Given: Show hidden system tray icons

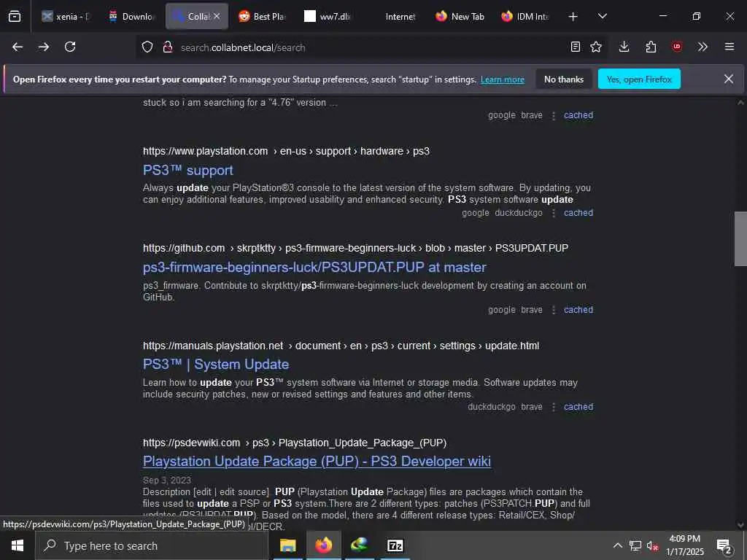Looking at the screenshot, I should pos(617,545).
